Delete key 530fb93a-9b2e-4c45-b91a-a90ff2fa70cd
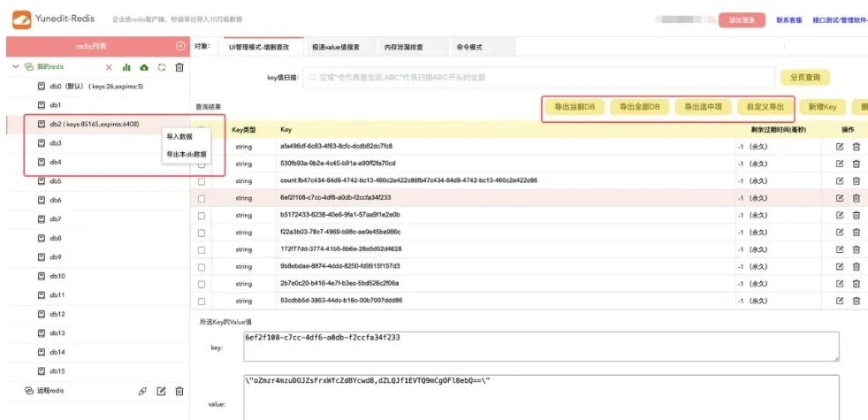Viewport: 868px width, 420px height. (857, 164)
